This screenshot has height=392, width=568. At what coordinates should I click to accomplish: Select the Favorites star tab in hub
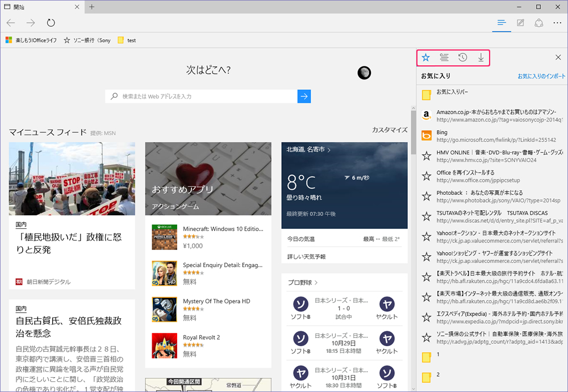(x=425, y=57)
